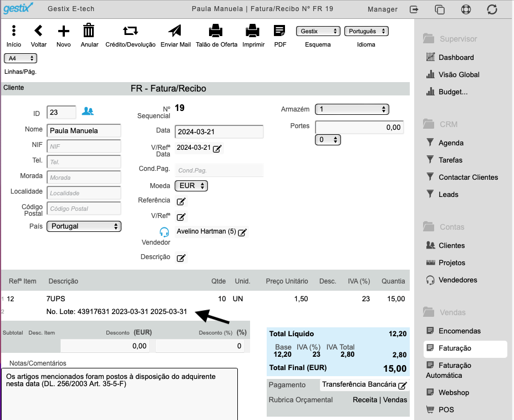Open Dashboard in the sidebar
Viewport: 514px width, 420px height.
tap(456, 57)
